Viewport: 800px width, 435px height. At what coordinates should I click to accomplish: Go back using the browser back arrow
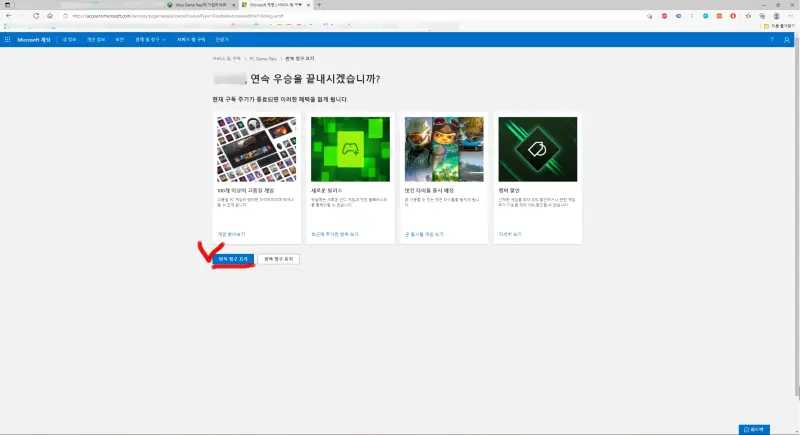click(x=9, y=16)
